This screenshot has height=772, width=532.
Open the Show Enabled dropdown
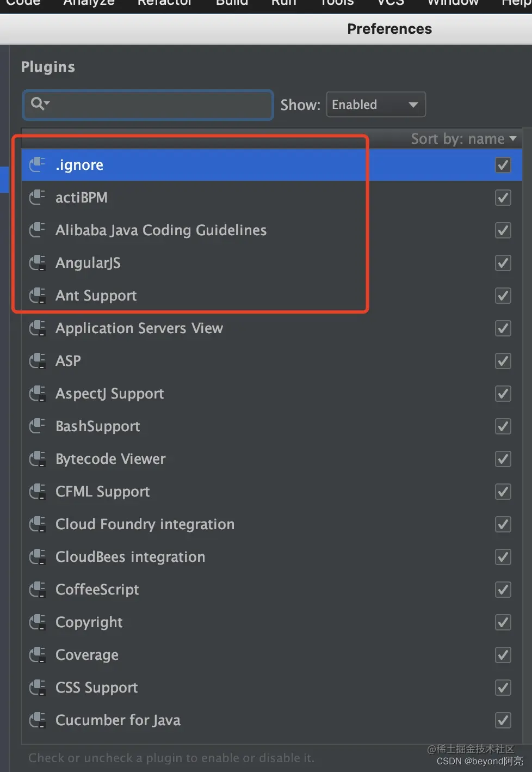375,105
